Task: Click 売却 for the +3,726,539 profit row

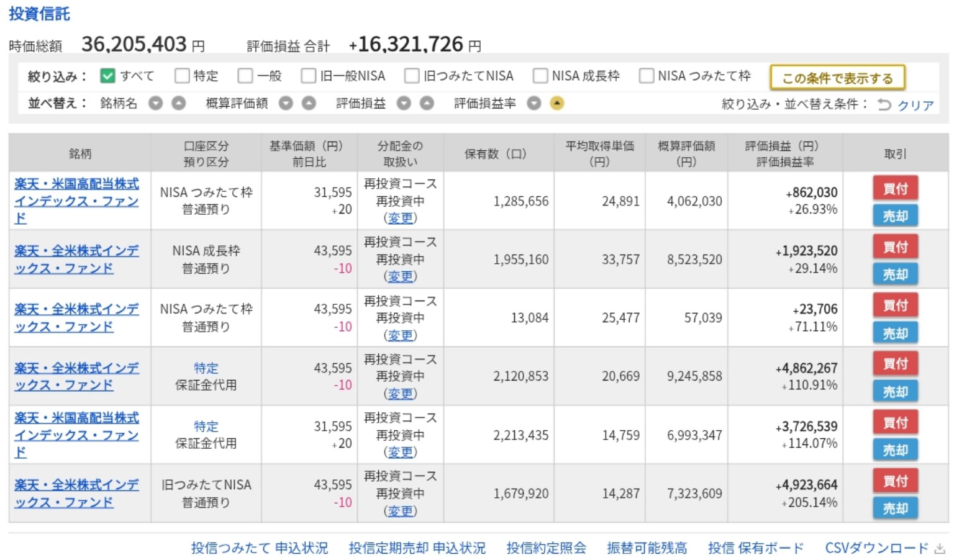Action: coord(895,450)
